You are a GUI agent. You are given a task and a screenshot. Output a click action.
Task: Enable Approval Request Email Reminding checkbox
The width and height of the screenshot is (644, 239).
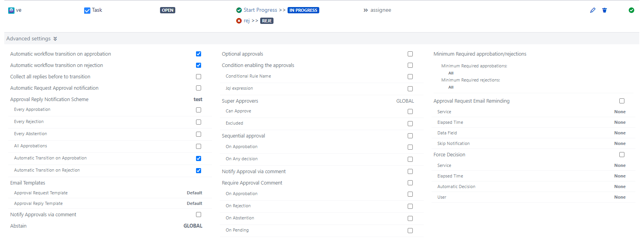click(x=622, y=101)
